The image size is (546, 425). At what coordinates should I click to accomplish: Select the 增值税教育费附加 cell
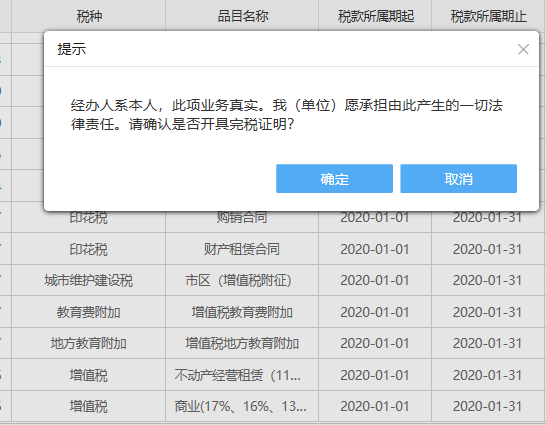(242, 312)
